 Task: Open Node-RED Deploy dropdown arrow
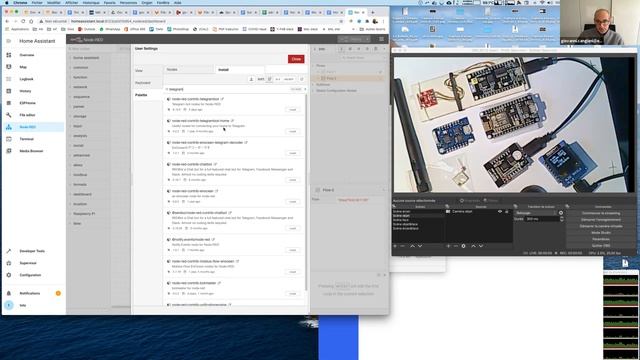[367, 39]
